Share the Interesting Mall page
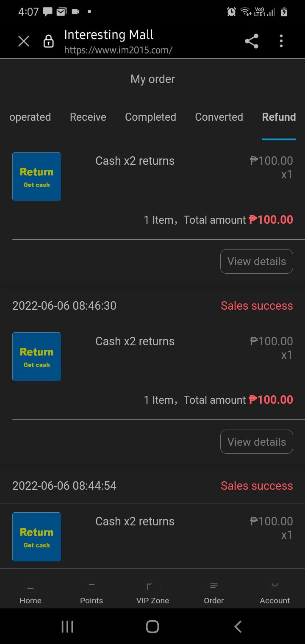This screenshot has width=305, height=644. click(252, 41)
